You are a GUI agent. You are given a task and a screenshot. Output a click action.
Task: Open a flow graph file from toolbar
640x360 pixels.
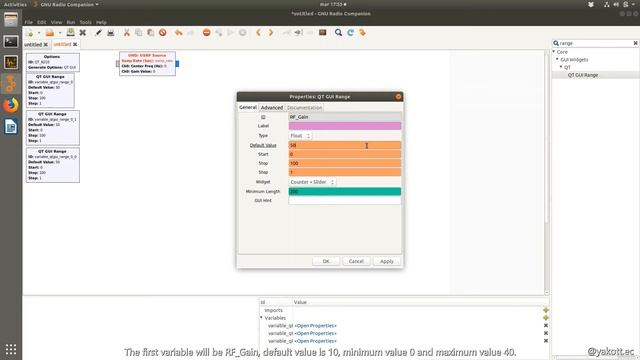[50, 33]
